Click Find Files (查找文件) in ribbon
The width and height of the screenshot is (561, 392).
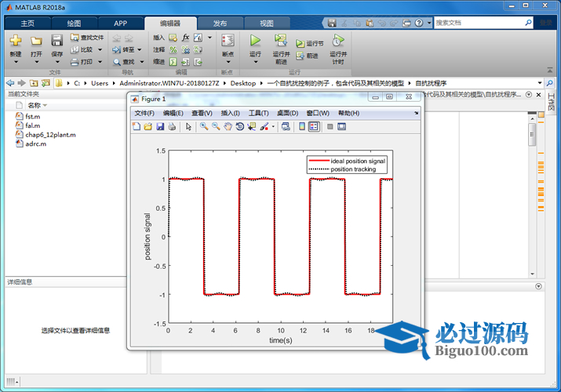click(x=87, y=37)
